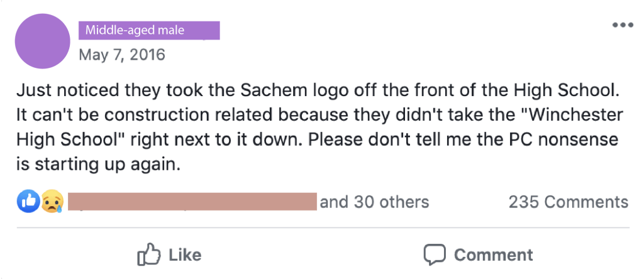Screen dimensions: 644x279
Task: Open the purple circular profile avatar
Action: (x=42, y=41)
